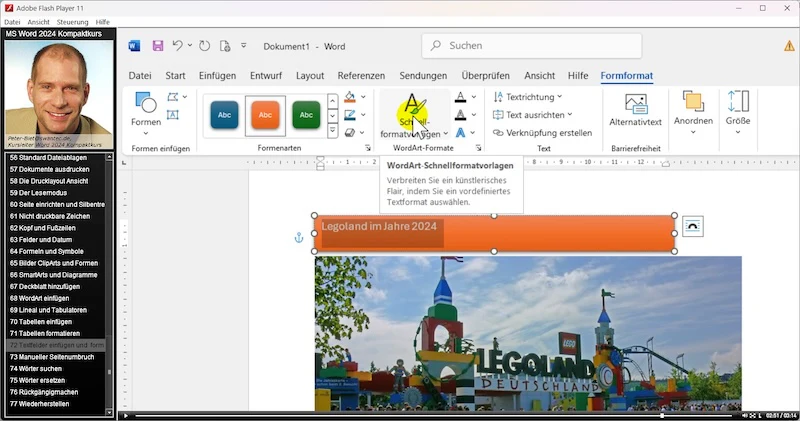The height and width of the screenshot is (421, 800).
Task: Click the video progress bar handle
Action: click(662, 416)
